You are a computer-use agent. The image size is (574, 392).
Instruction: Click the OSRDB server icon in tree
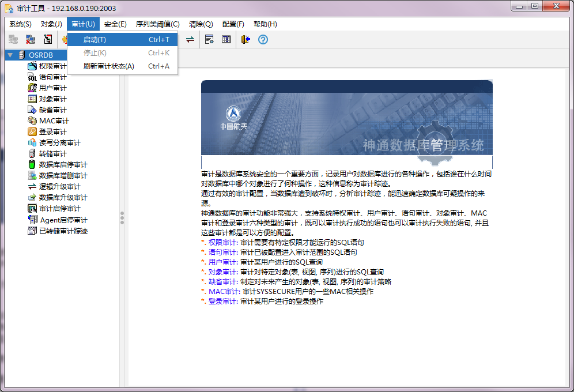(x=21, y=55)
